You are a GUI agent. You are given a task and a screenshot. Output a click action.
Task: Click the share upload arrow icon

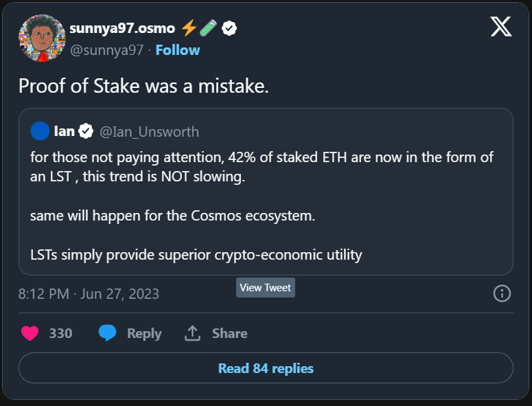(x=192, y=333)
